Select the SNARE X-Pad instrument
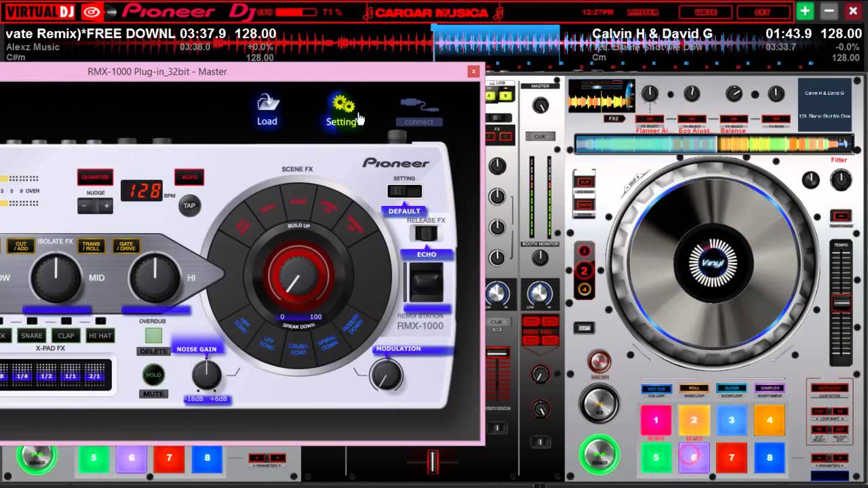The height and width of the screenshot is (488, 868). [31, 335]
